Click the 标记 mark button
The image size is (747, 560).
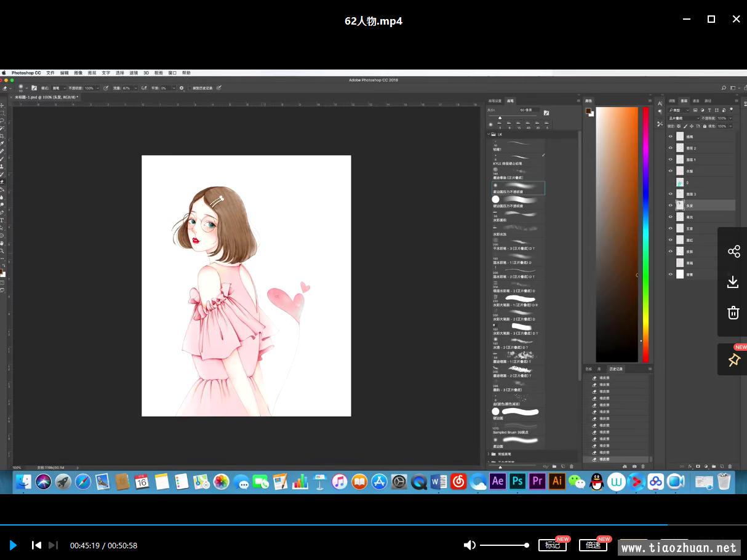pyautogui.click(x=552, y=545)
